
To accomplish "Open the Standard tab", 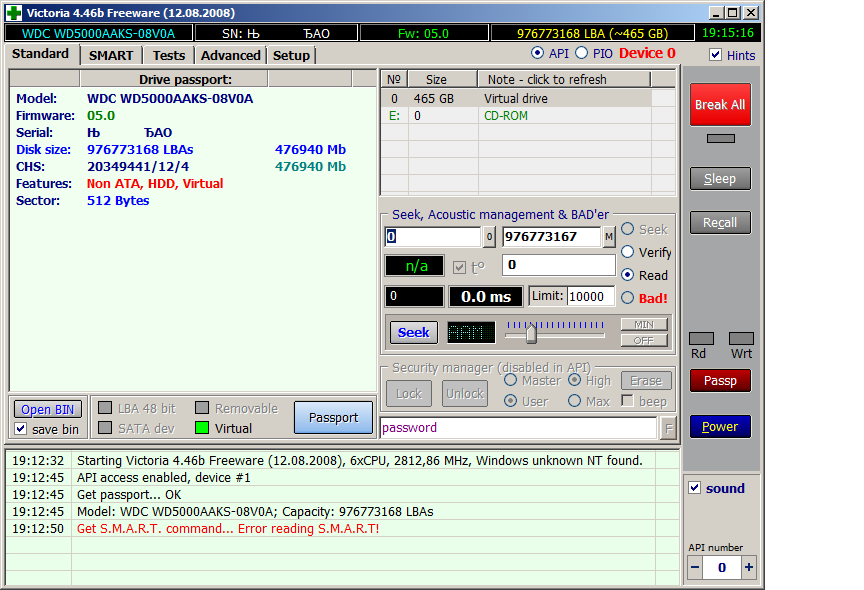I will (40, 54).
